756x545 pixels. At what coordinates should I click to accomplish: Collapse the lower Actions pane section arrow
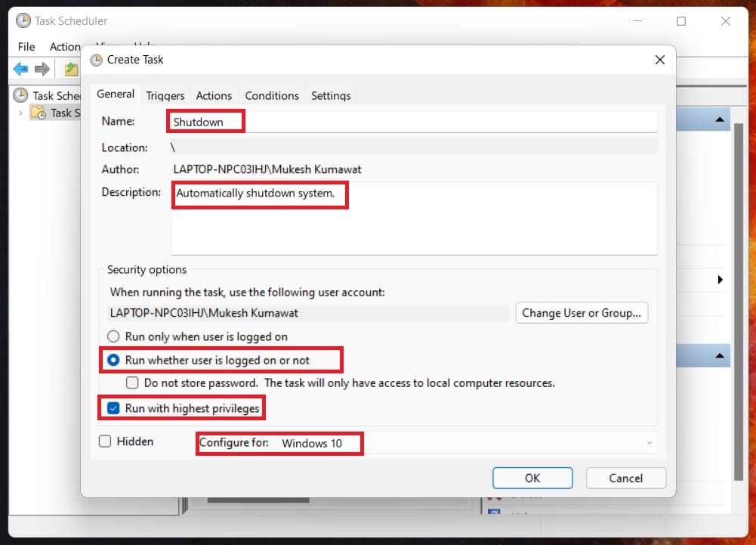click(x=720, y=356)
